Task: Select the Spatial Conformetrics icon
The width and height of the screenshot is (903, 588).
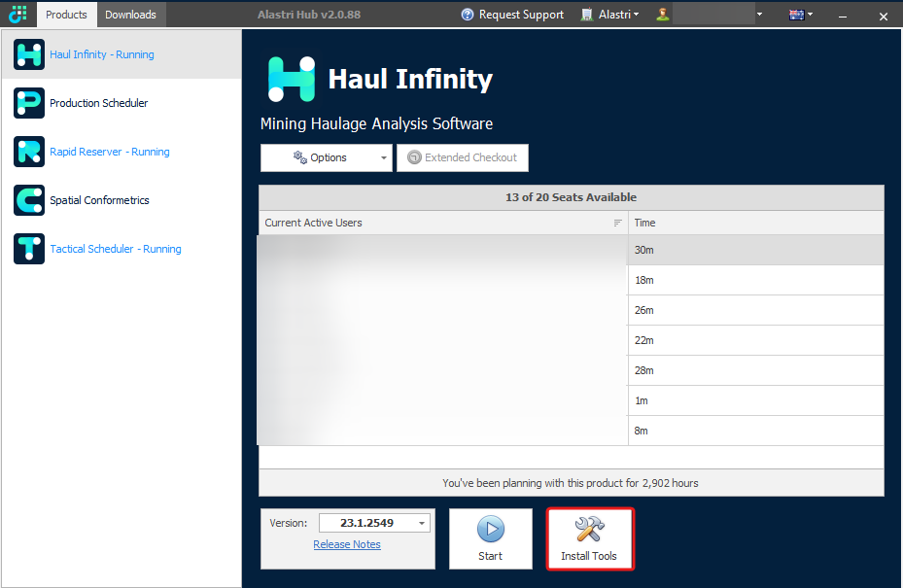Action: click(x=29, y=200)
